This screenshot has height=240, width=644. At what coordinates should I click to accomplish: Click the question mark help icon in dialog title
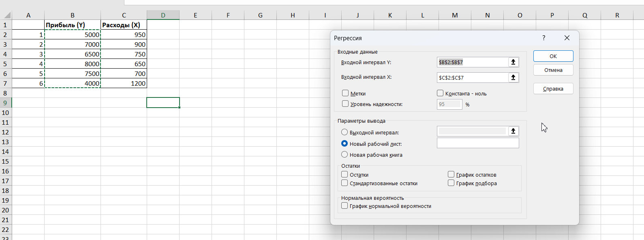click(543, 38)
